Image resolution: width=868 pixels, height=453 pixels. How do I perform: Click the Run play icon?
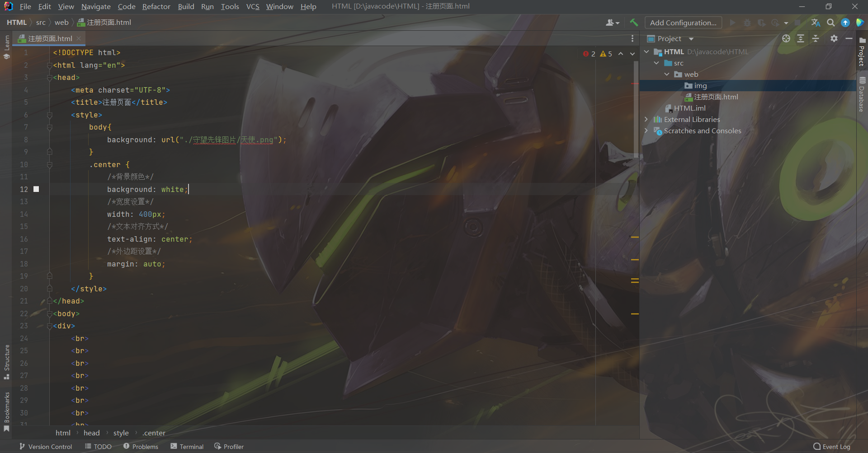[732, 23]
